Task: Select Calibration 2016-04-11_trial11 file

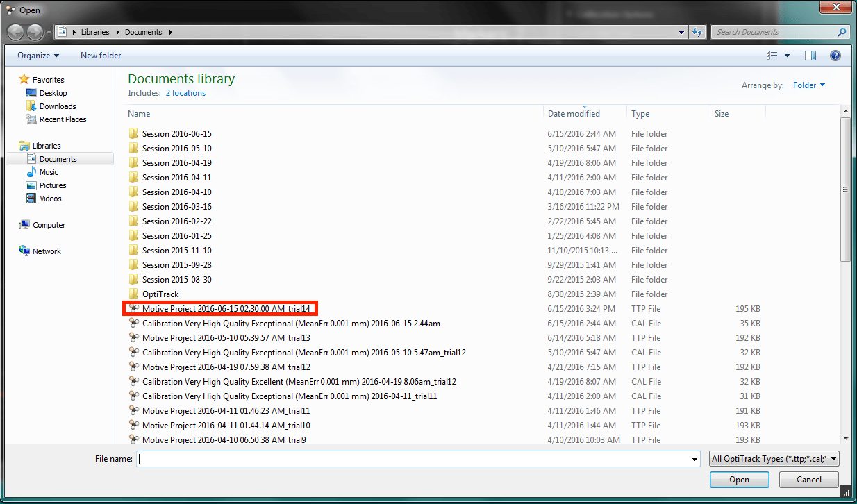Action: 290,396
